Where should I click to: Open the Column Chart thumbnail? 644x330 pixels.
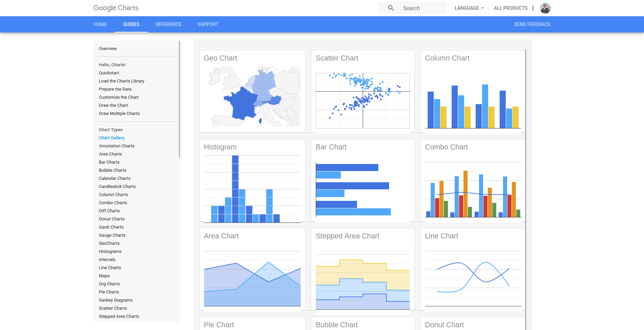coord(473,101)
